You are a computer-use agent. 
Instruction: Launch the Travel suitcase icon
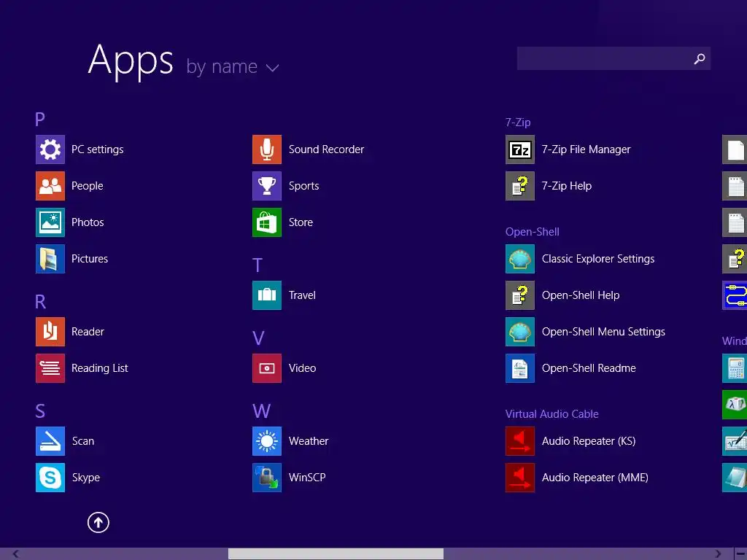[267, 295]
